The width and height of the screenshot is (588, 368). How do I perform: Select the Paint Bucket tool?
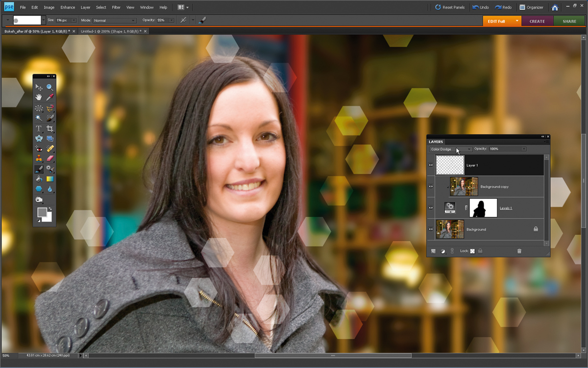tap(39, 179)
